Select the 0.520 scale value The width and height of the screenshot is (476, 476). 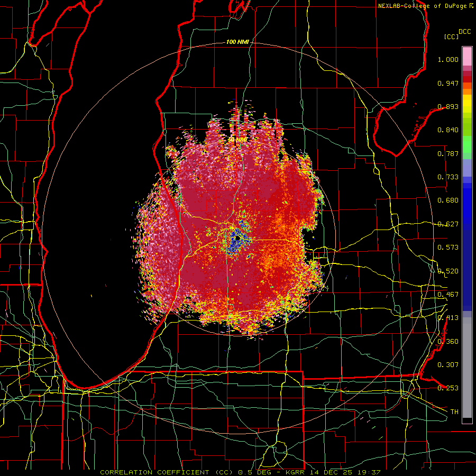pyautogui.click(x=448, y=271)
